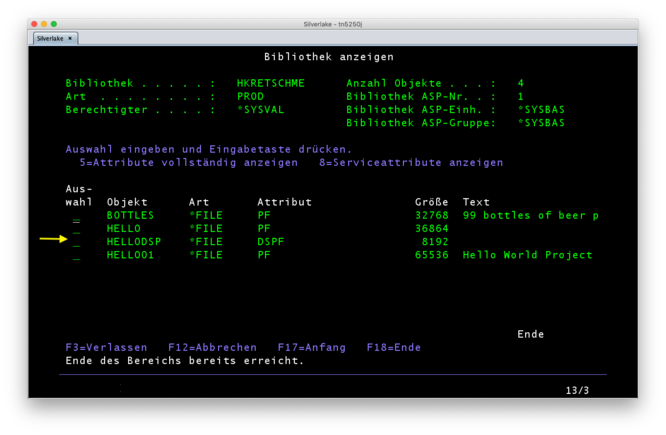Screen dimensions: 666x435
Task: Click the ASP-Gruppe value *SYSBAS
Action: click(541, 123)
